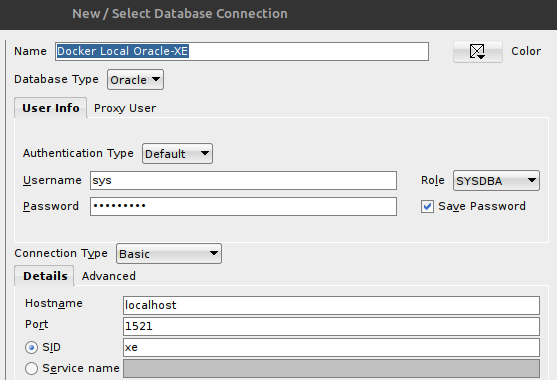Click the Port field showing 1521
The height and width of the screenshot is (380, 557).
coord(331,326)
